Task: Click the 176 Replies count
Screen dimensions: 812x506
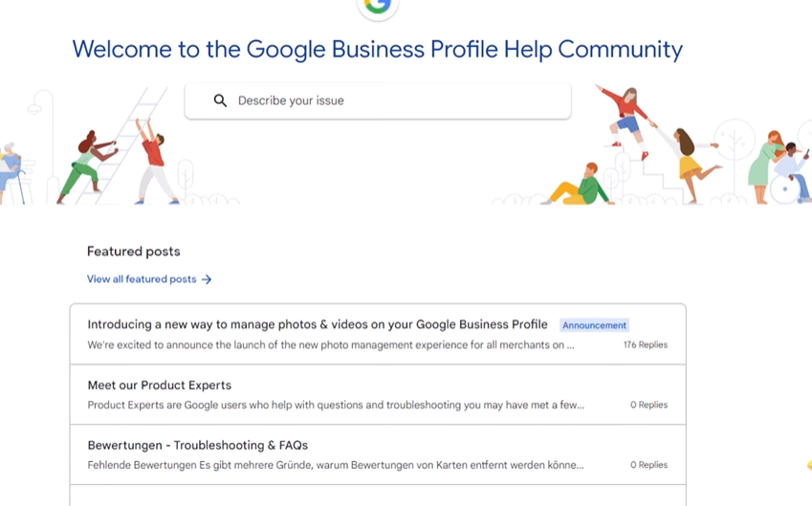Action: coord(645,344)
